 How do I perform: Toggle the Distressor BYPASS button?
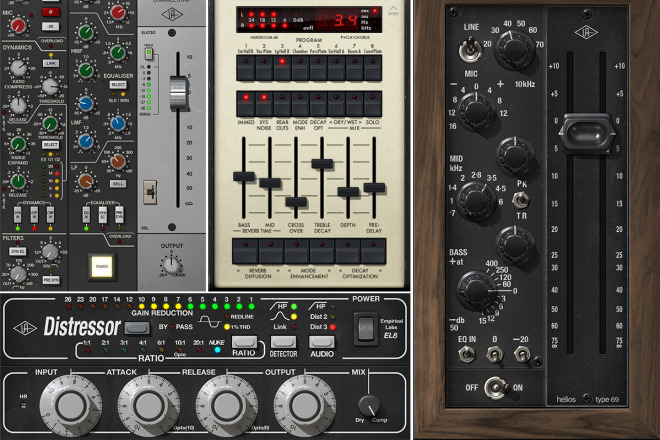click(137, 328)
